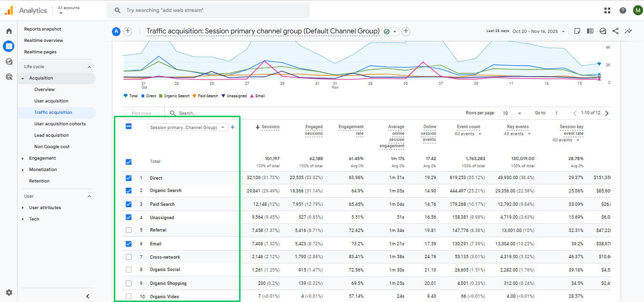Image resolution: width=644 pixels, height=302 pixels.
Task: Open Insights with the trendline icon
Action: coord(628,30)
